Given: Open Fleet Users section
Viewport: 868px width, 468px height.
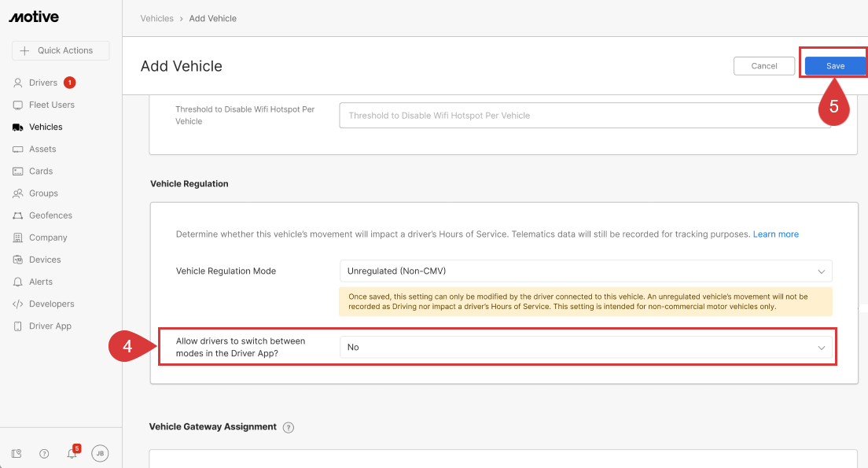Looking at the screenshot, I should [51, 105].
